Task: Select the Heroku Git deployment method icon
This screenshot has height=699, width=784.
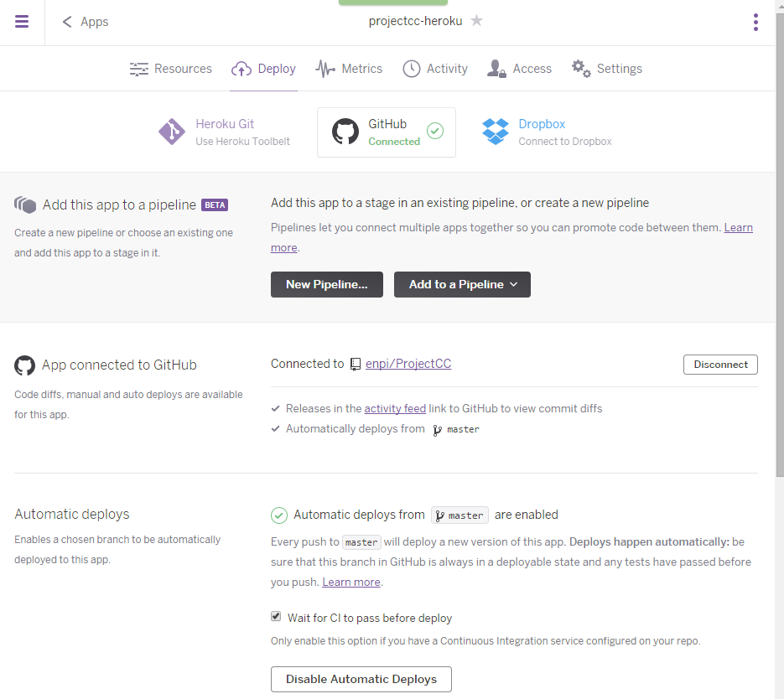Action: click(171, 132)
